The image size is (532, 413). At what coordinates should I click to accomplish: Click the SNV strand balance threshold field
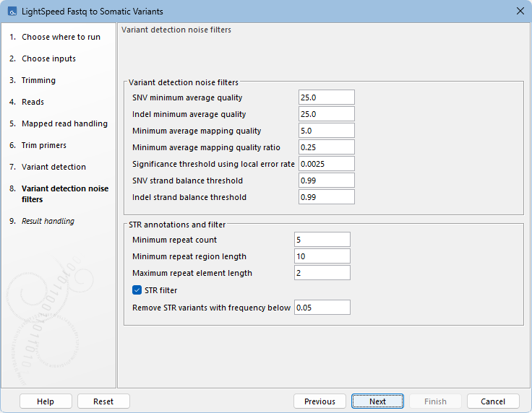[x=327, y=181]
